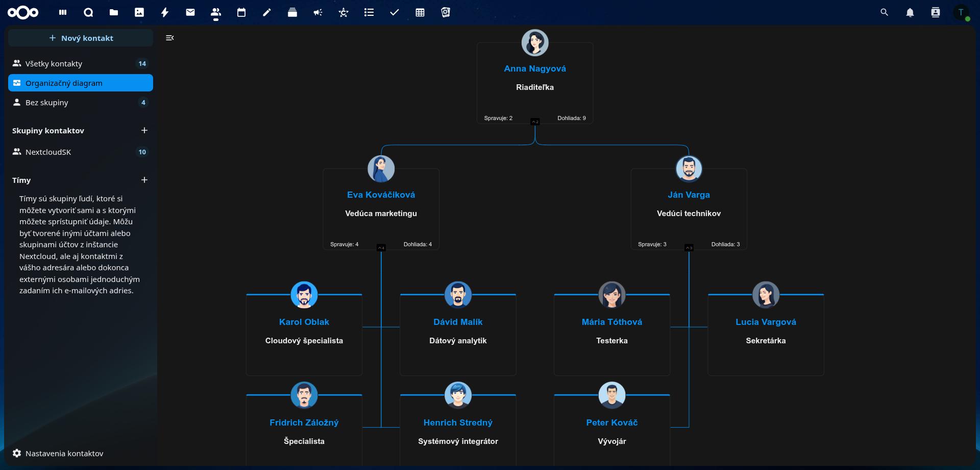Image resolution: width=980 pixels, height=470 pixels.
Task: Collapse Eva Kováčiková's branch in the diagram
Action: (381, 247)
